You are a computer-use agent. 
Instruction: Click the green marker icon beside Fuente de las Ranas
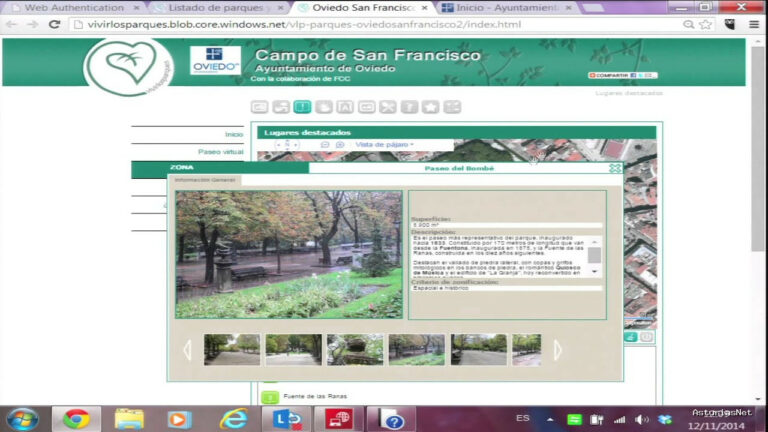click(270, 397)
